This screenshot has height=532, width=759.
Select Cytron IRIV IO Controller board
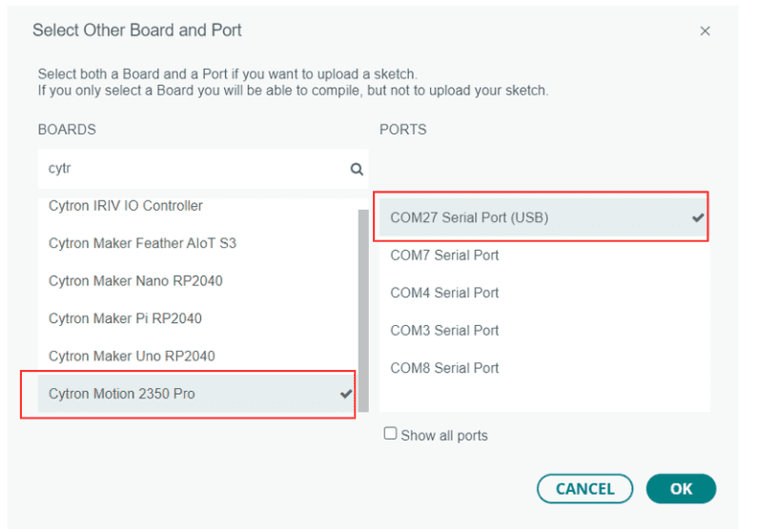pos(126,206)
